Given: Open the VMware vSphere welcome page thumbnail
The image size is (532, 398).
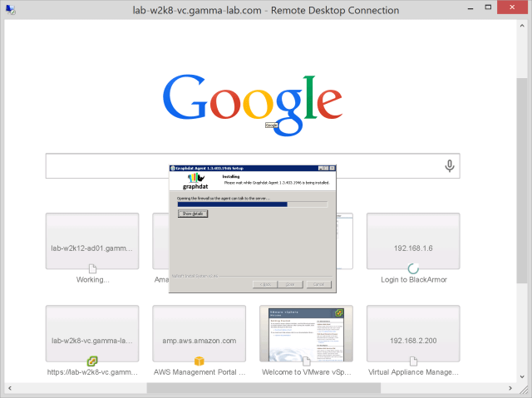Looking at the screenshot, I should [307, 333].
